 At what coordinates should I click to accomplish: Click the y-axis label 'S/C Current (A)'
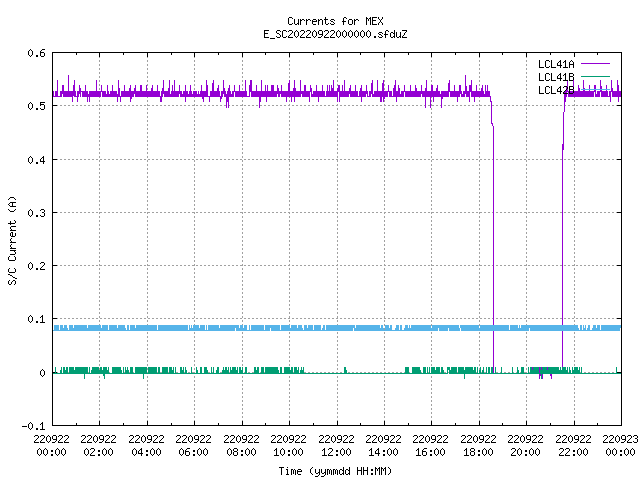pos(13,240)
